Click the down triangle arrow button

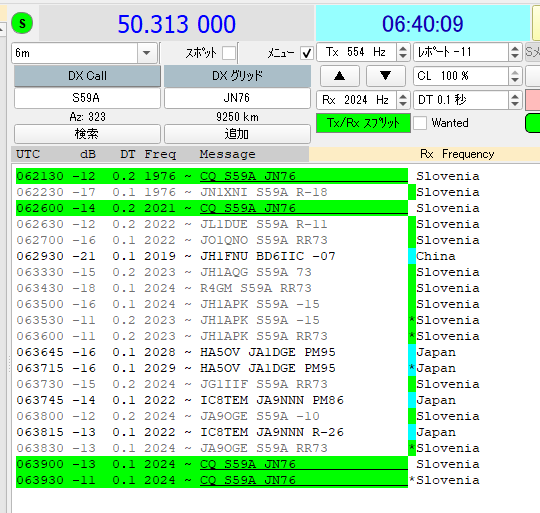(386, 76)
